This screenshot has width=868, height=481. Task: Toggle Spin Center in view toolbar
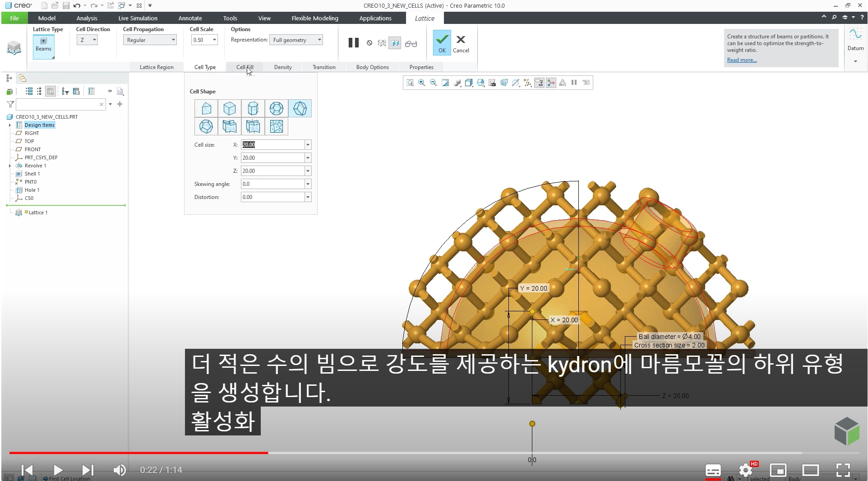pos(551,83)
